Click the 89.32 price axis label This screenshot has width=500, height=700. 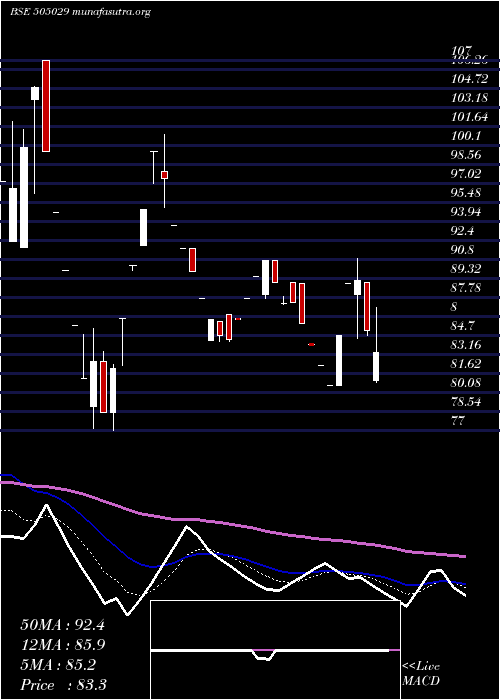[x=467, y=269]
